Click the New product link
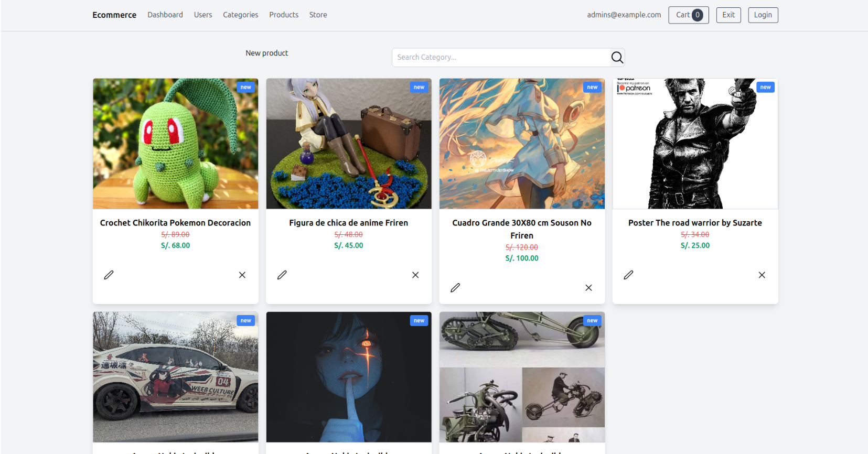 coord(266,53)
